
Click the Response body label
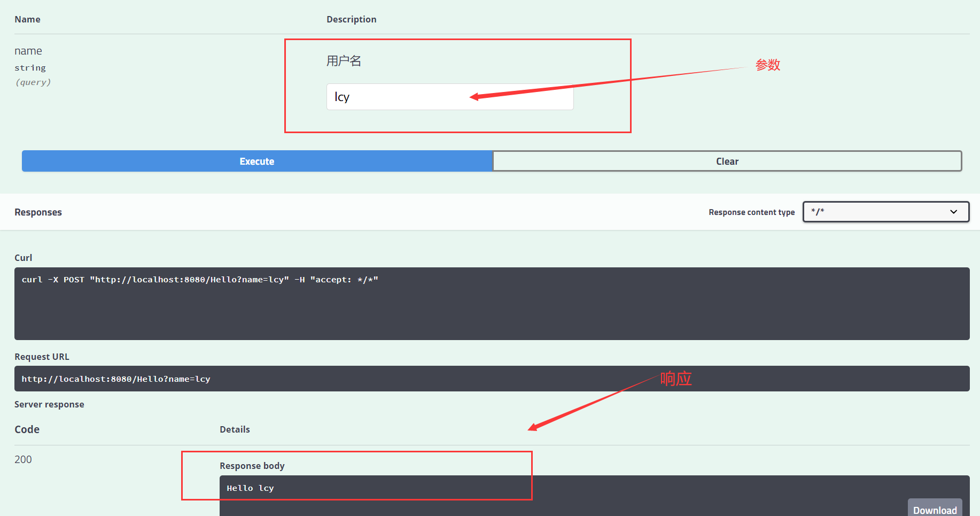252,466
